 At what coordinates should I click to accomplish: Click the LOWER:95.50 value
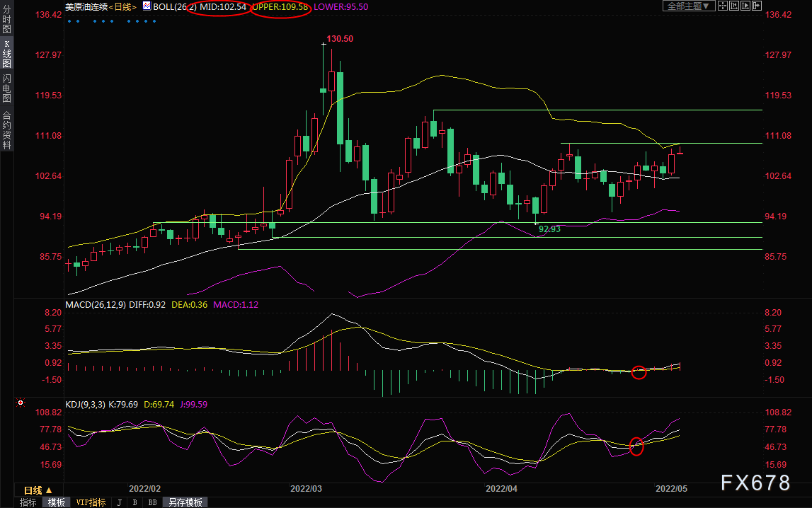click(341, 7)
